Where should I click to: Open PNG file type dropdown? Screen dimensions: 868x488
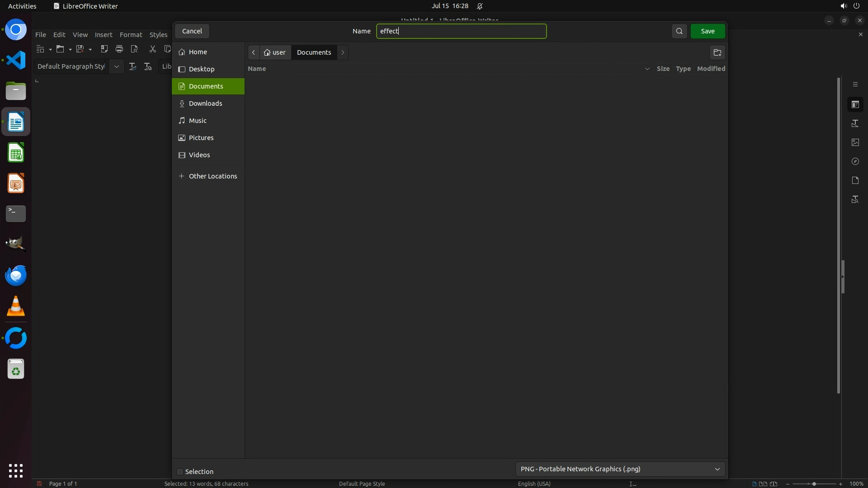point(620,469)
